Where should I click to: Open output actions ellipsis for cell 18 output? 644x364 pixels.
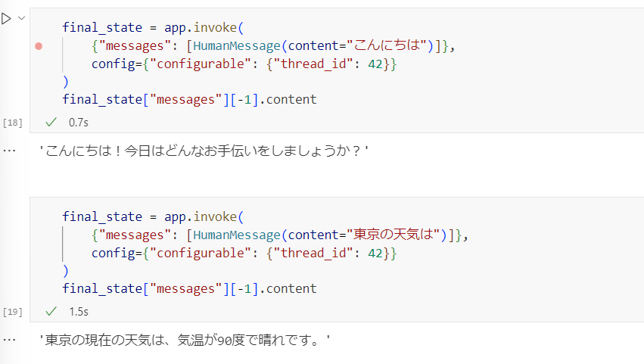(9, 151)
